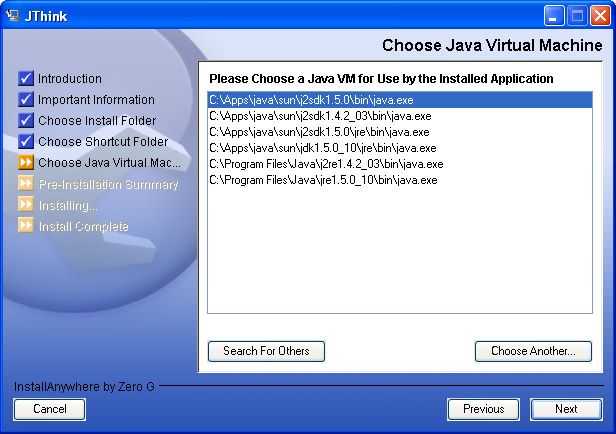Select the Program Files j2re1.4.2_03 java.exe entry
Screen dimensions: 616x434
pyautogui.click(x=400, y=164)
